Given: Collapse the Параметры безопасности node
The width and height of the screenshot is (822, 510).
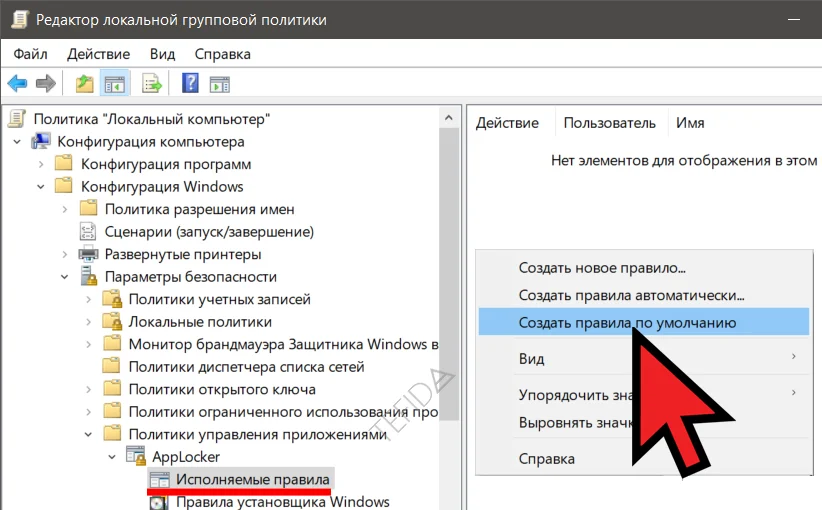Looking at the screenshot, I should click(64, 277).
